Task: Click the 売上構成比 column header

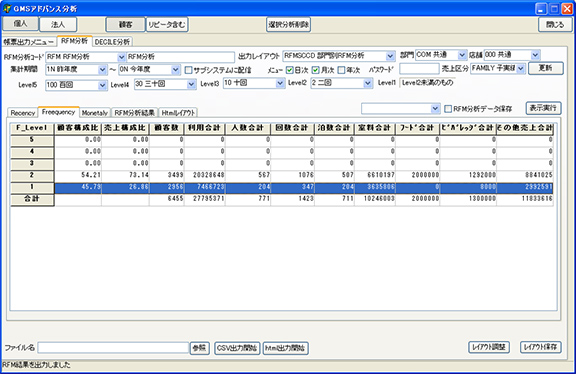Action: 125,128
